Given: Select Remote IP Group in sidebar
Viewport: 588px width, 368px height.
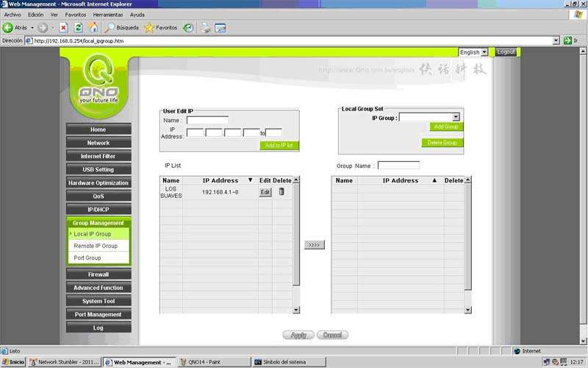Looking at the screenshot, I should pos(96,246).
